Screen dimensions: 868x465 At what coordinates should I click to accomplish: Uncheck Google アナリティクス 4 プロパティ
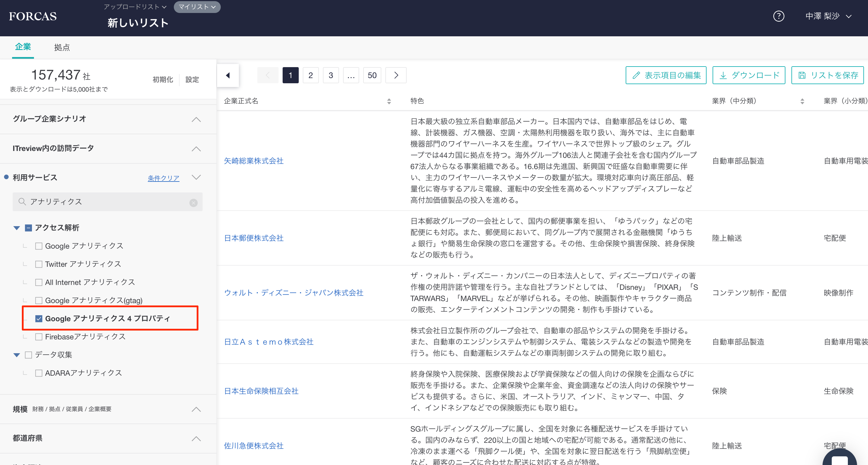(x=39, y=319)
